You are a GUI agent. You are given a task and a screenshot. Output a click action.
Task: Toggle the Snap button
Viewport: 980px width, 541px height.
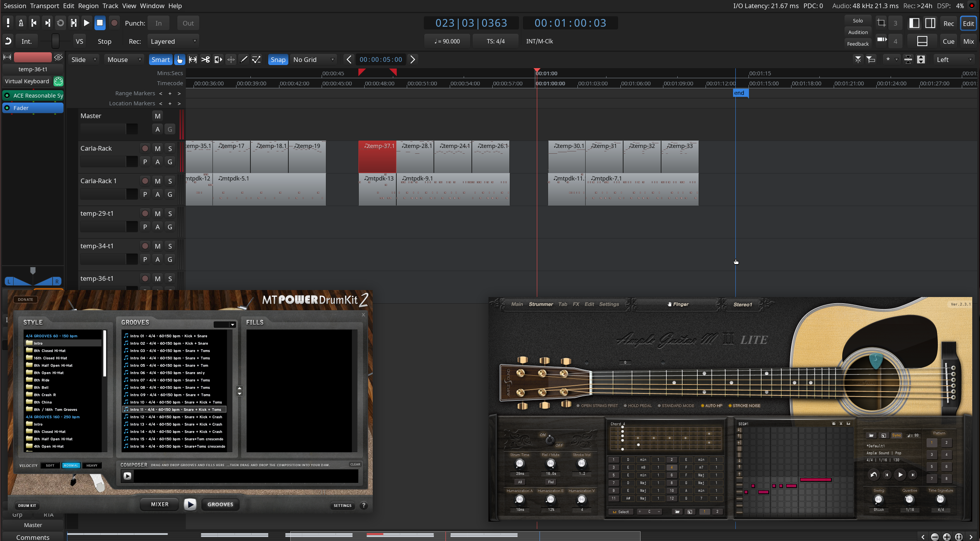tap(278, 60)
